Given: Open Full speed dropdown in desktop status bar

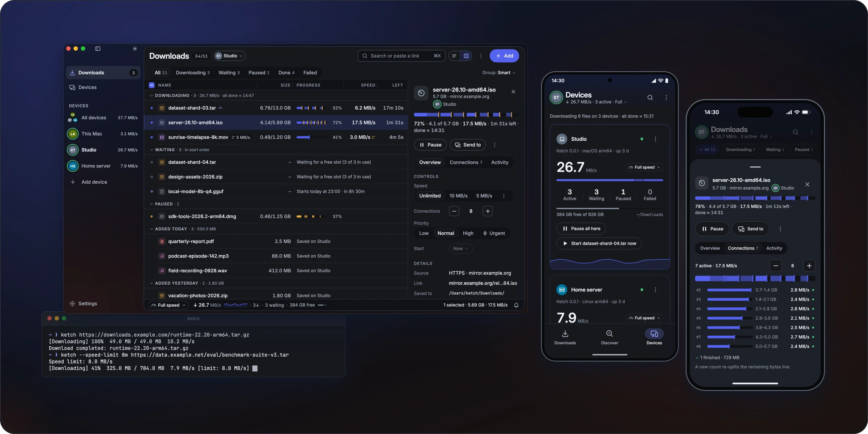Looking at the screenshot, I should click(168, 305).
